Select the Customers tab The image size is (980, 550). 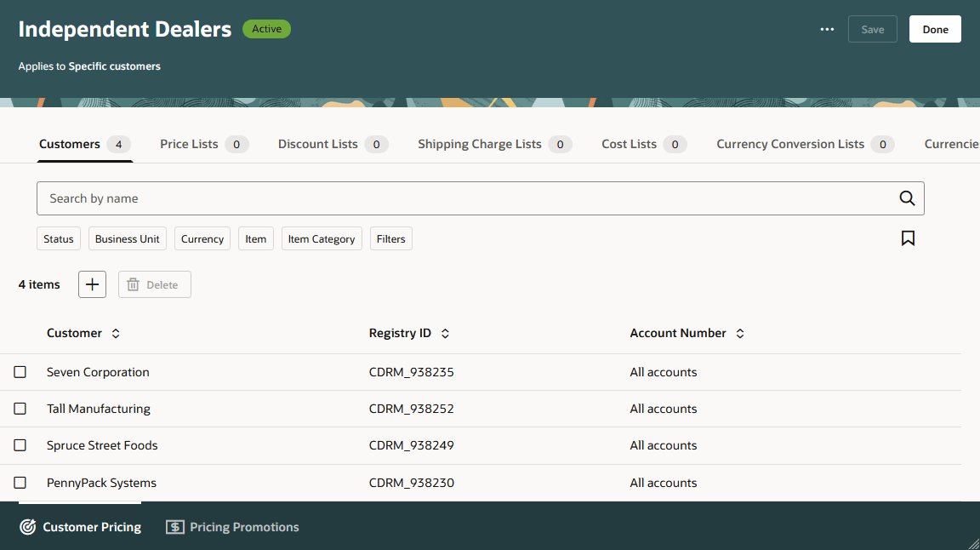click(x=84, y=145)
